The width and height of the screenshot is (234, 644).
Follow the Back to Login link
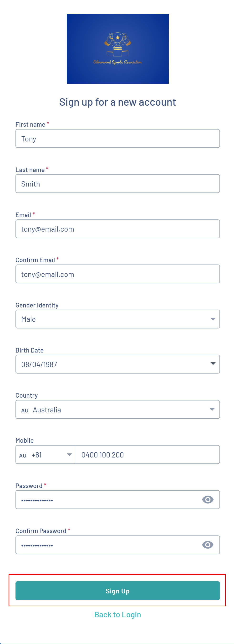click(118, 614)
